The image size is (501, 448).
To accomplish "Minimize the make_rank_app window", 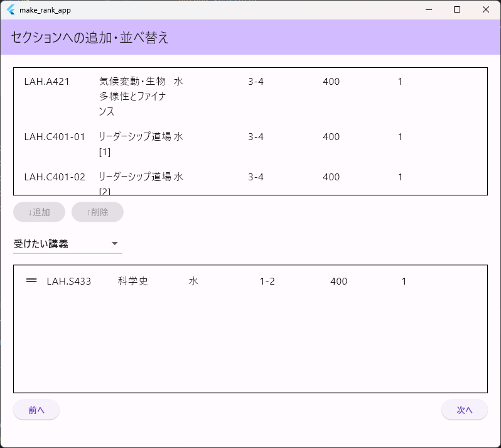I will click(x=429, y=9).
